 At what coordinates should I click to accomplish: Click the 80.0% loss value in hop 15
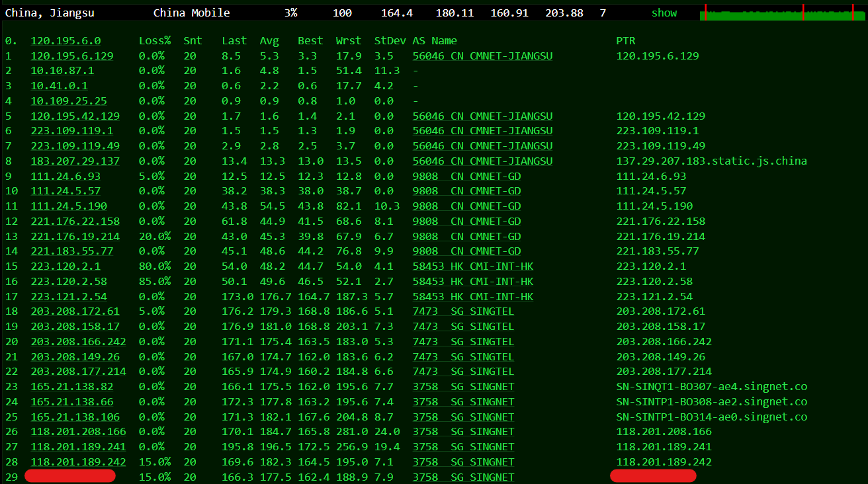point(155,266)
